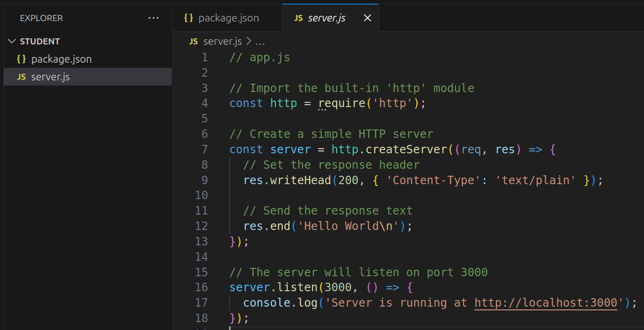Click the EXPLORER panel title

pos(41,18)
